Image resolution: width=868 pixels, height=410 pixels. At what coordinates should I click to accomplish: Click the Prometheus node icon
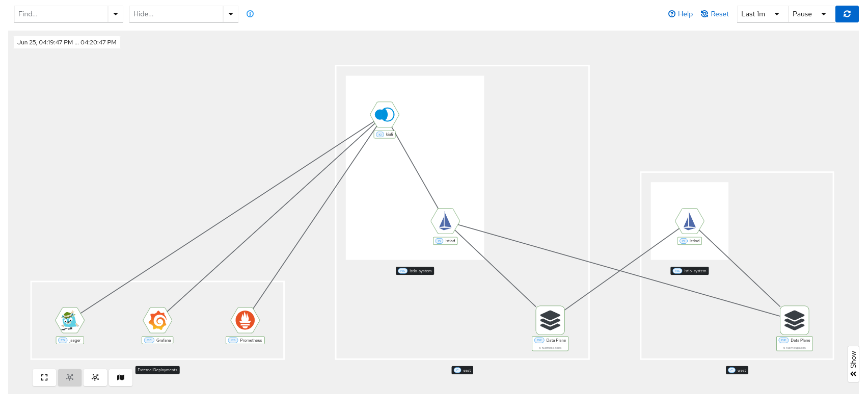click(x=245, y=320)
